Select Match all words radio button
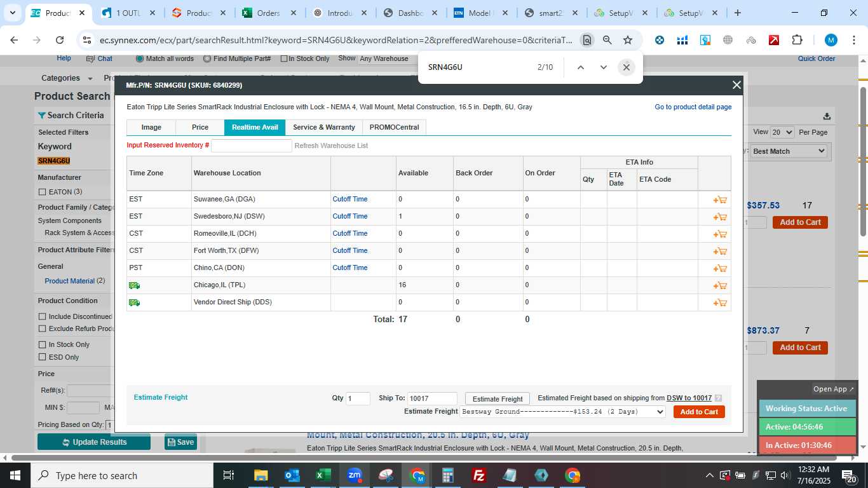Screen dimensions: 868x488 140,58
